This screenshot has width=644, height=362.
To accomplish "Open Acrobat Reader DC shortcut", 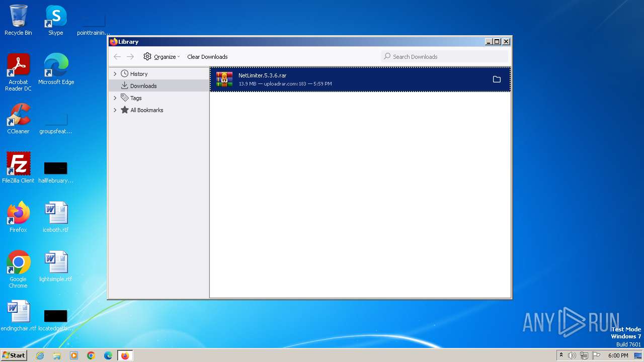I will pyautogui.click(x=18, y=72).
